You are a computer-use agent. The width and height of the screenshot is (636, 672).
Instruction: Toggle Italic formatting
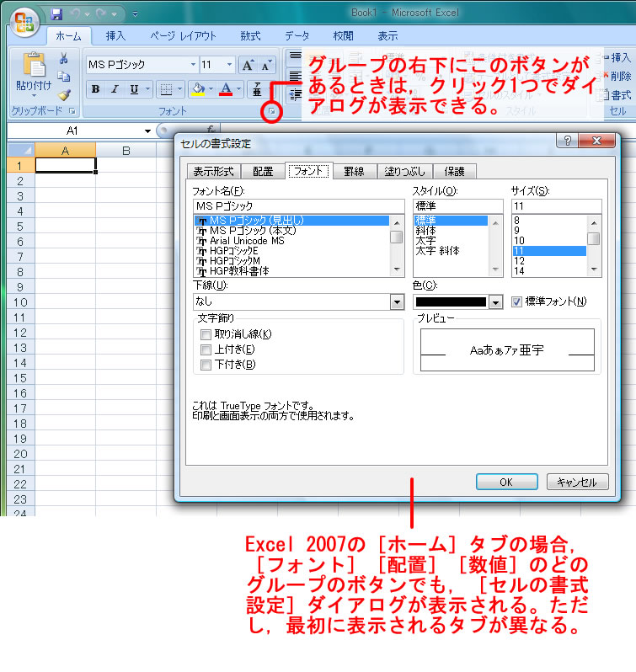click(x=115, y=88)
